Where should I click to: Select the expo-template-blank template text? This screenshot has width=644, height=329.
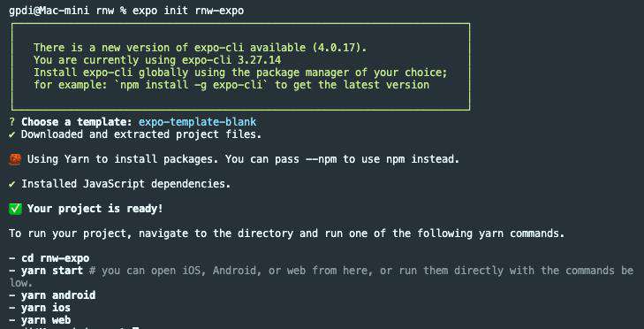pos(197,122)
